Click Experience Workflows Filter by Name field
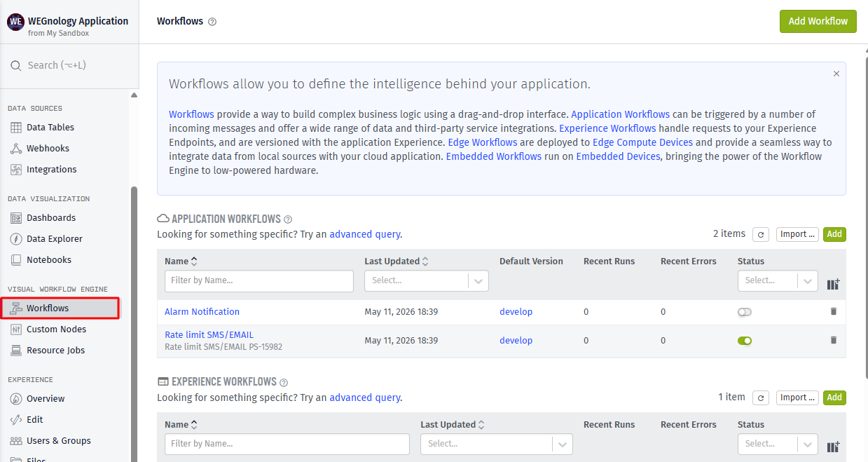The width and height of the screenshot is (868, 462). click(x=287, y=444)
